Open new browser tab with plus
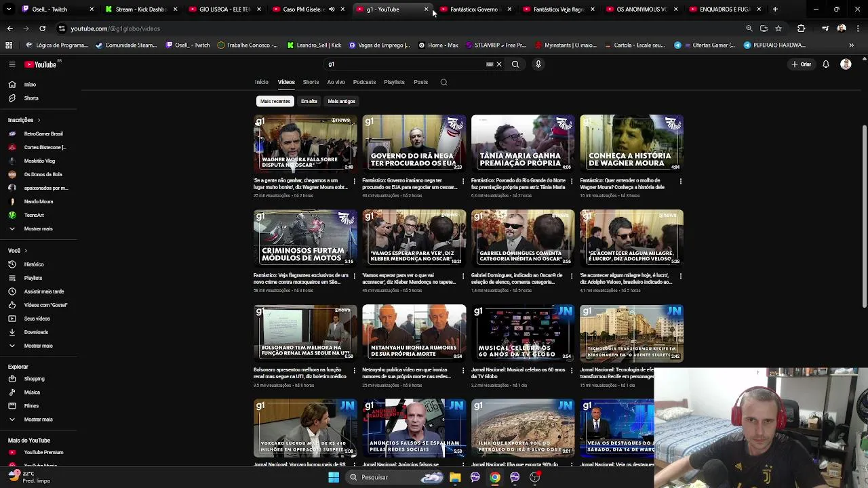The height and width of the screenshot is (488, 868). click(x=775, y=9)
